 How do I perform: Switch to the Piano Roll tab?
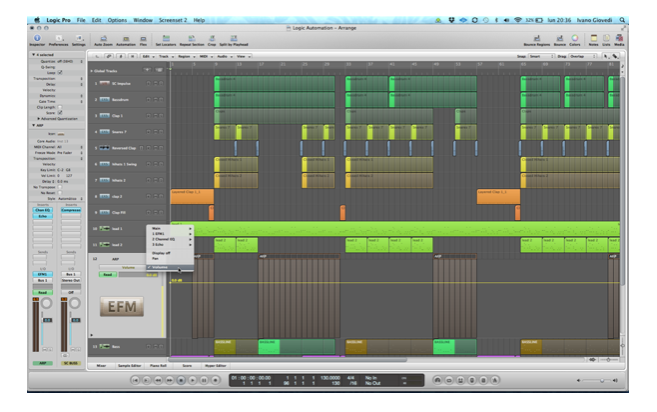(x=158, y=366)
